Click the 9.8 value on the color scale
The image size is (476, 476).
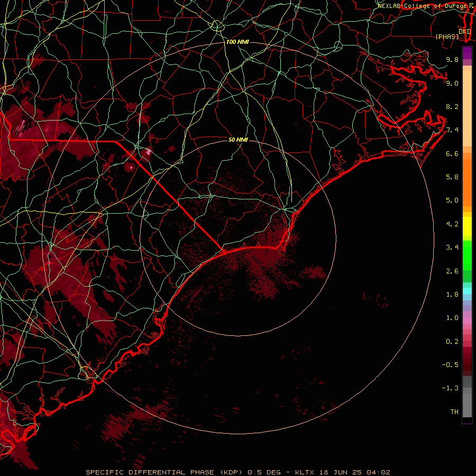452,59
